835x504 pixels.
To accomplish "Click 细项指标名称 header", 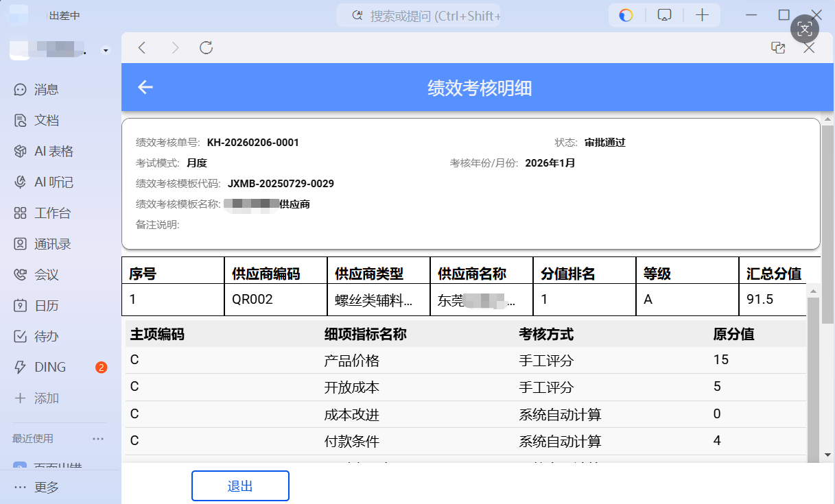I will click(365, 335).
